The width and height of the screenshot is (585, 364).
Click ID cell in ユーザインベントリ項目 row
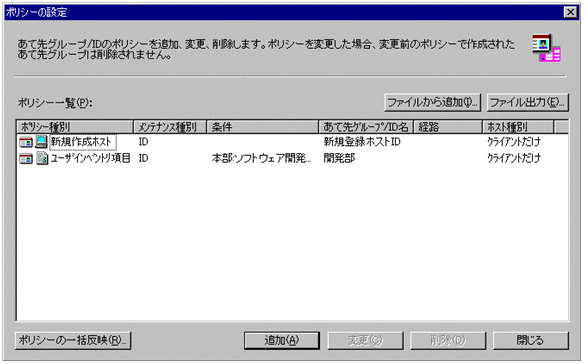(x=143, y=158)
